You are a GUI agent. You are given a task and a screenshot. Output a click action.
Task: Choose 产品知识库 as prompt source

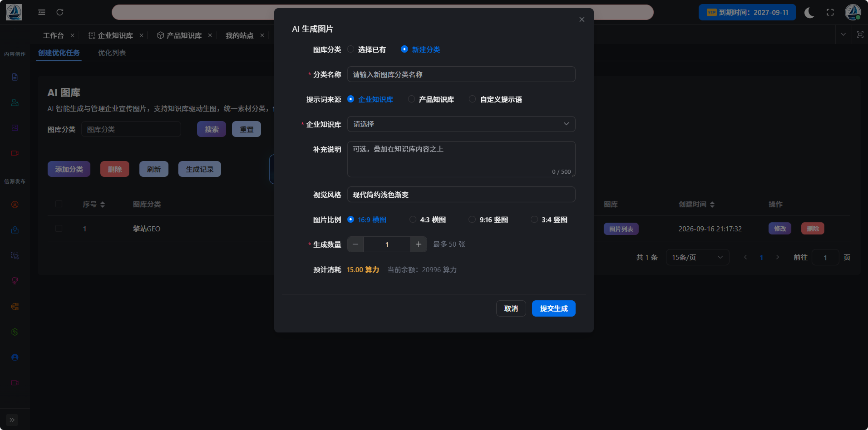[431, 99]
